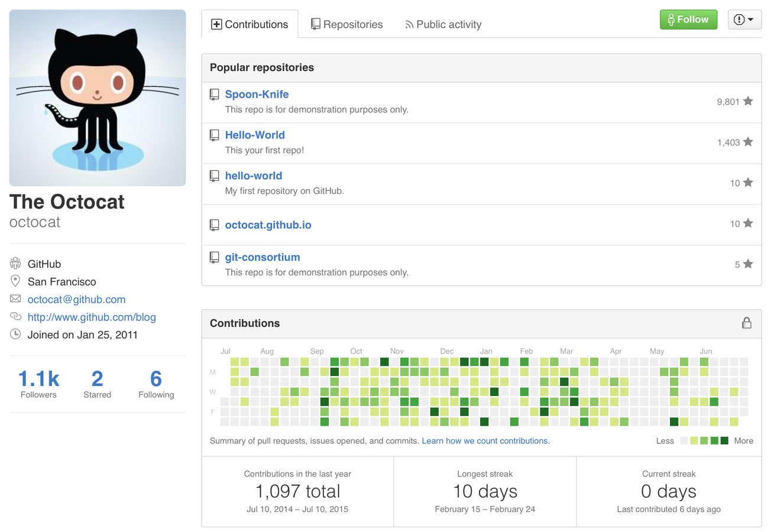Click the star icon for git-consortium
Viewport: 774px width, 532px height.
coord(748,264)
